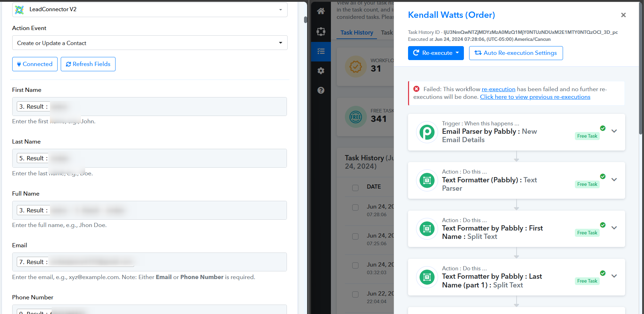Click the Connected button

click(35, 64)
